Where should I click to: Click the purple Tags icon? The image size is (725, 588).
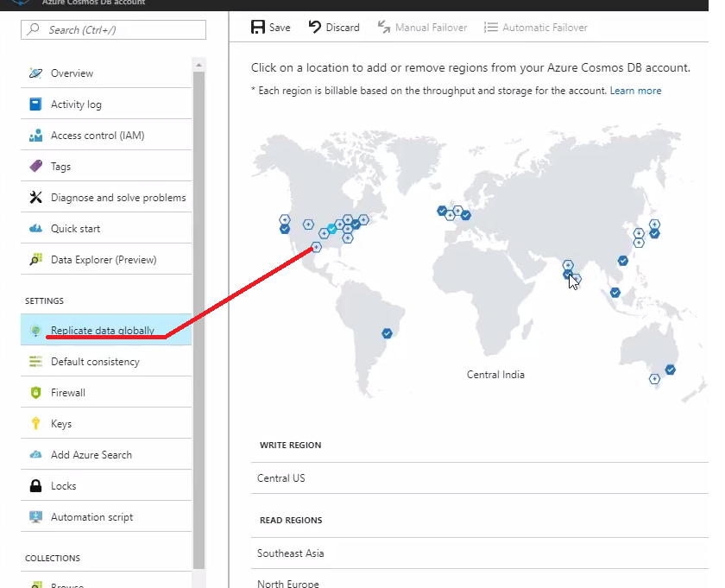35,166
